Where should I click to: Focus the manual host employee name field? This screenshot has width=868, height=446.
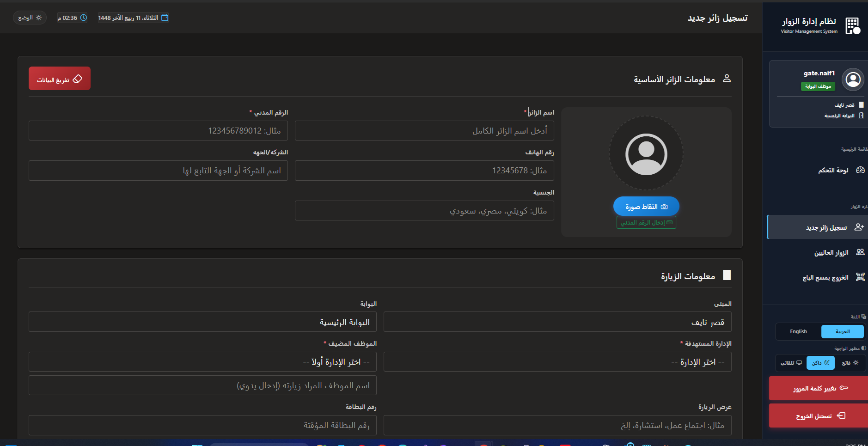202,385
